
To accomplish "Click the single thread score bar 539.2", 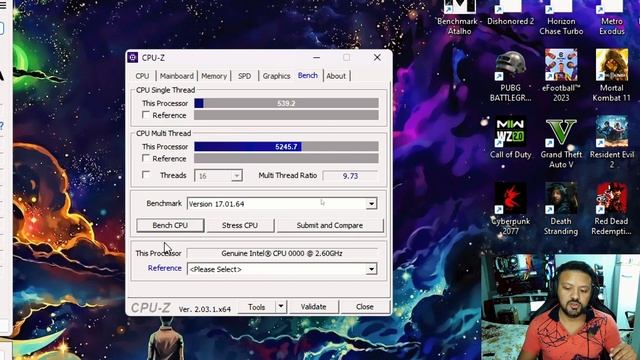I will (x=286, y=103).
